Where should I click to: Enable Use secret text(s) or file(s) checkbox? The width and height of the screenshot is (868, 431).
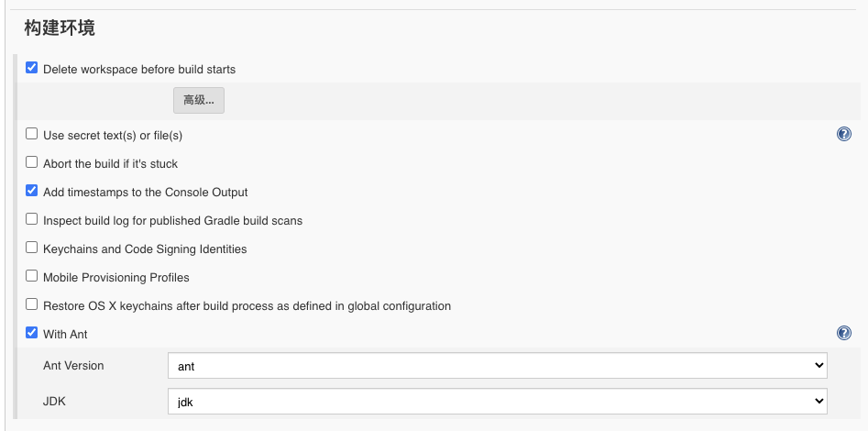[x=31, y=134]
